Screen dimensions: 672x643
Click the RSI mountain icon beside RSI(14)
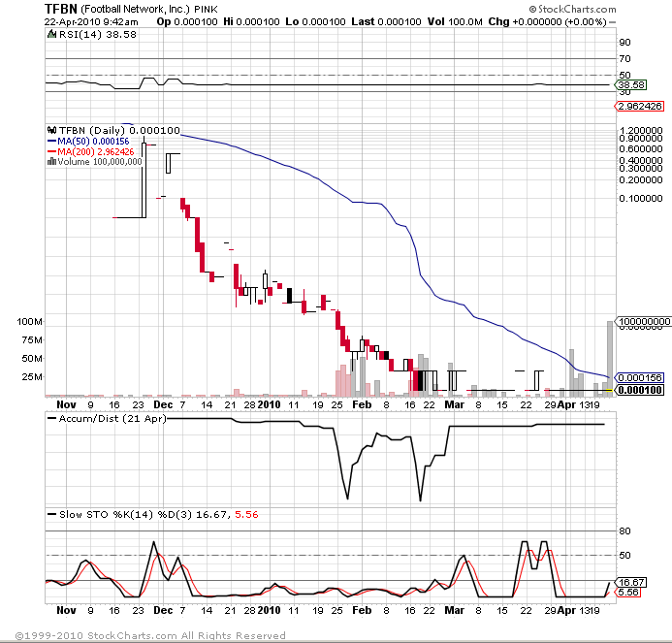pyautogui.click(x=51, y=34)
